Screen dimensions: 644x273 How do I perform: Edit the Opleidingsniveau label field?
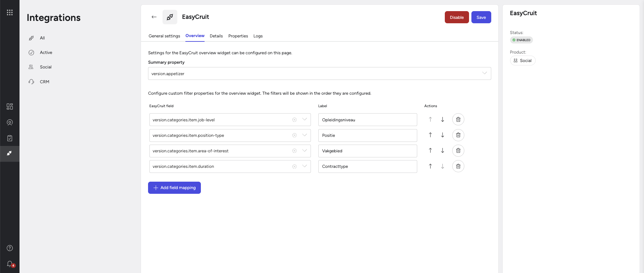tap(367, 120)
